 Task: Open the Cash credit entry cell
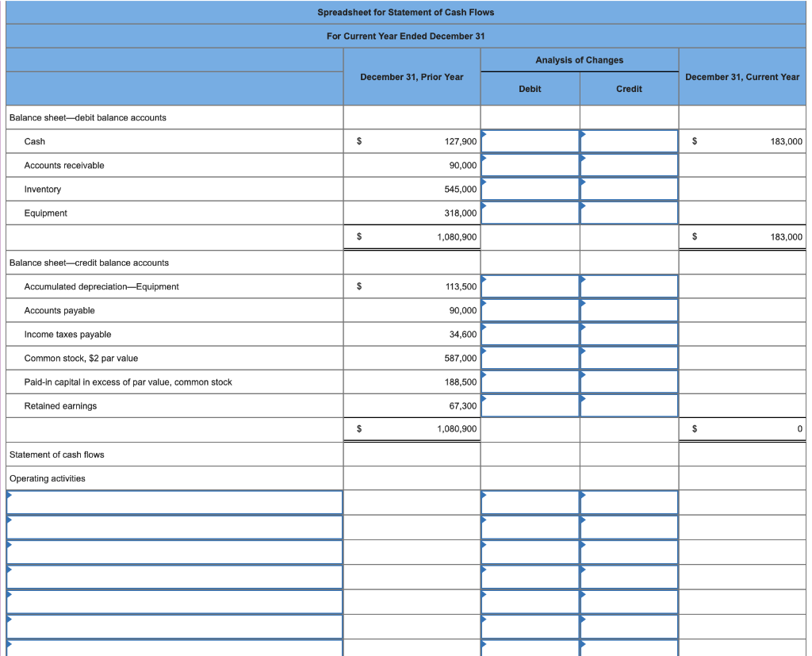(629, 141)
